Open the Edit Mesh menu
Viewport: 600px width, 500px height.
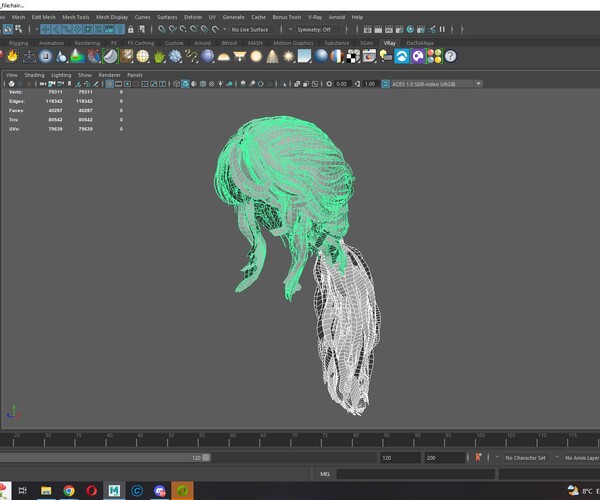(44, 17)
